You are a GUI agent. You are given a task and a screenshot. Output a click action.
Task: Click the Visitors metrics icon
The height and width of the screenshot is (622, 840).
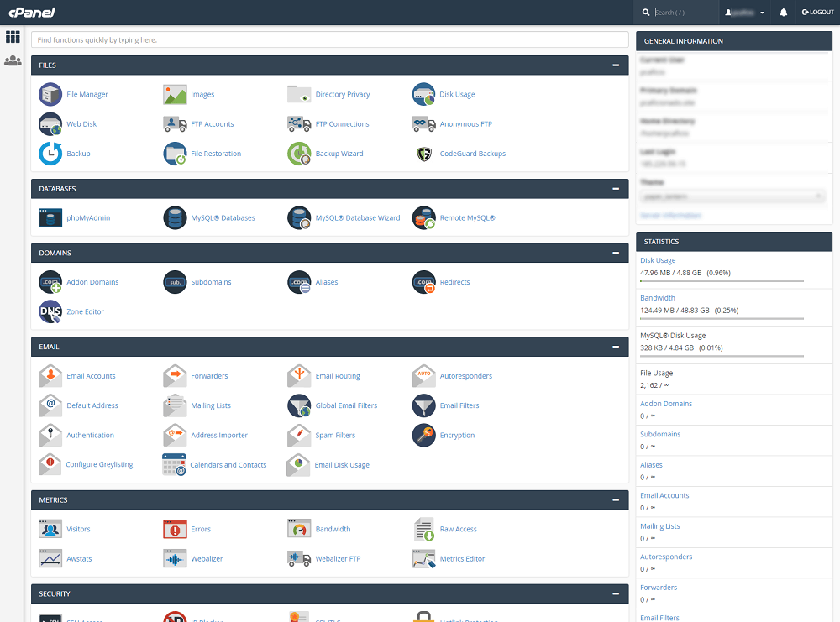click(50, 529)
